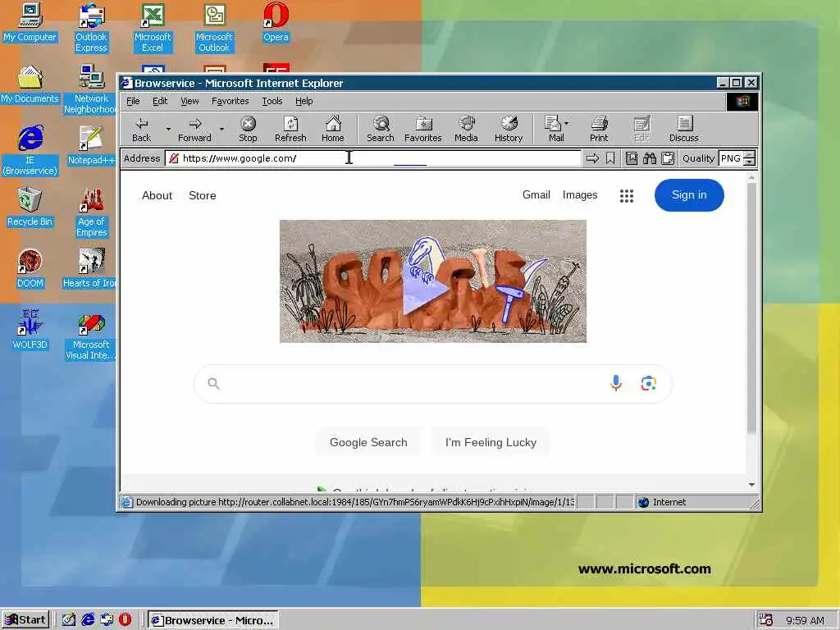This screenshot has height=630, width=840.
Task: Click the page's vertical scrollbar thumb
Action: point(751,308)
